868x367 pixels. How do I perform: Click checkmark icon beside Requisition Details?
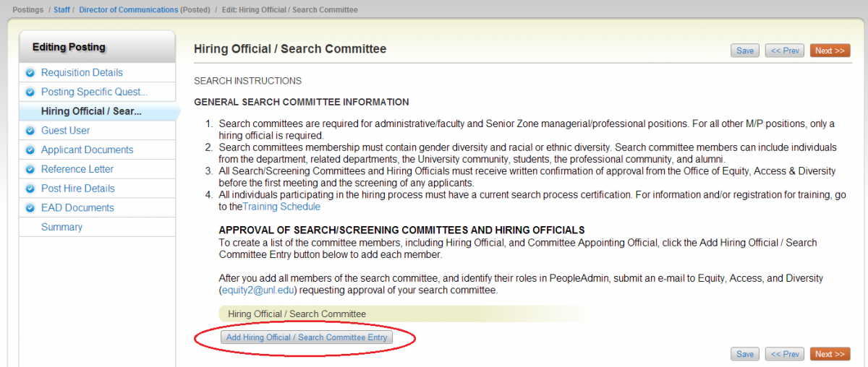[x=30, y=73]
